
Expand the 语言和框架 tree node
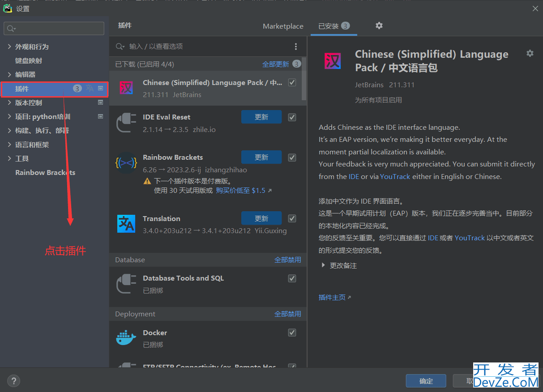[x=9, y=145]
